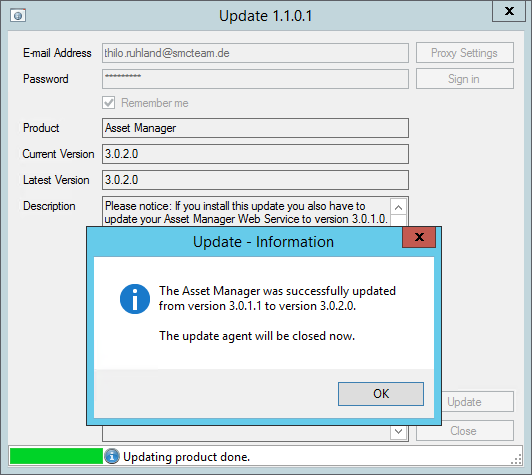Close the Update 1.1.0.1 window
This screenshot has height=475, width=532.
509,11
